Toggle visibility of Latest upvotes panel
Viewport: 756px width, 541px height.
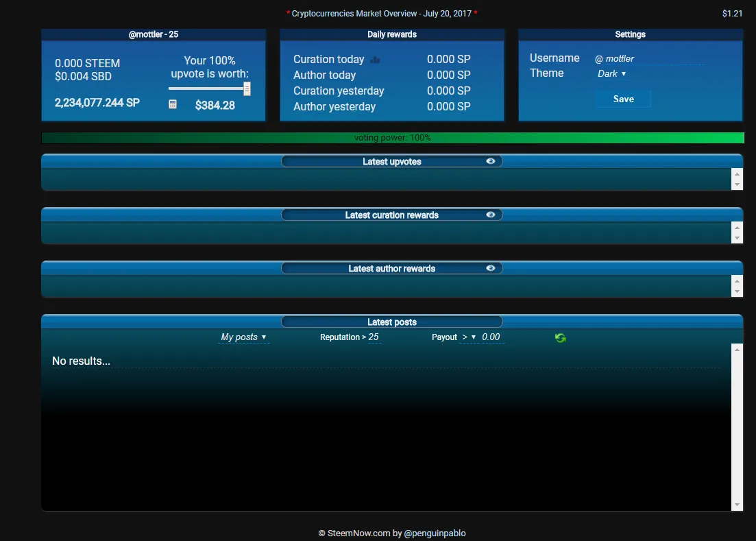pos(490,161)
